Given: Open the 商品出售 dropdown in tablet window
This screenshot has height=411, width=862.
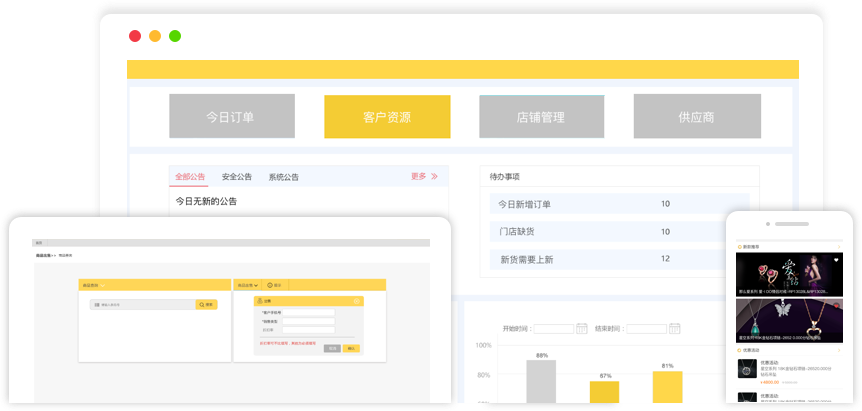Looking at the screenshot, I should click(x=247, y=285).
